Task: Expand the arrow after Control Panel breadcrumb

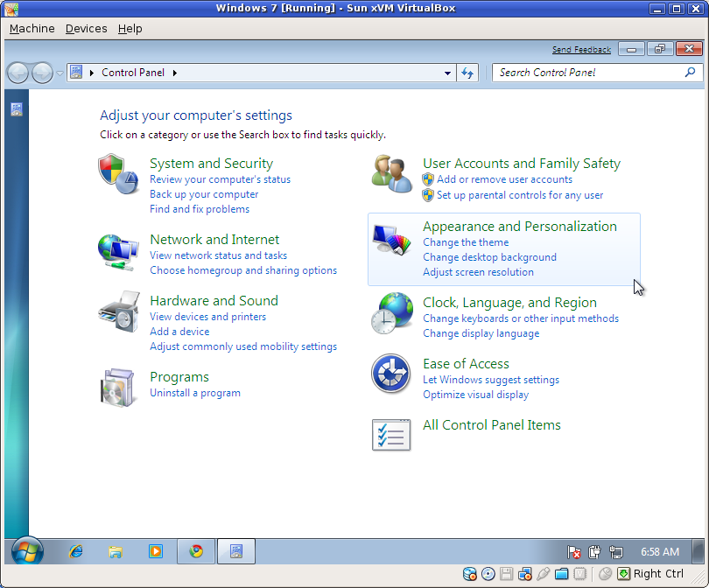Action: (175, 73)
